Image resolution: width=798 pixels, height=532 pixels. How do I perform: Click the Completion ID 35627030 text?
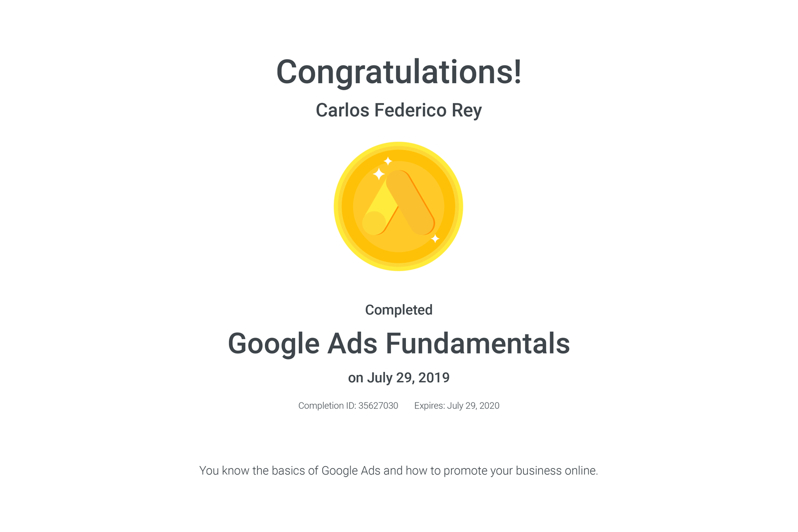pos(348,406)
